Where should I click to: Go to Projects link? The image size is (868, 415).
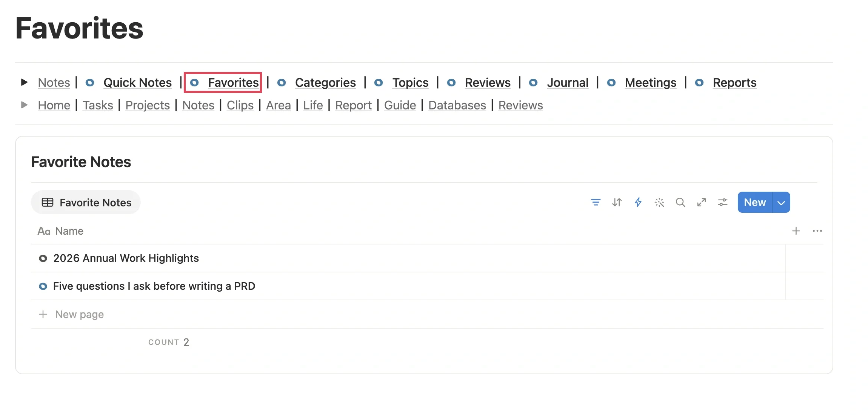point(148,105)
